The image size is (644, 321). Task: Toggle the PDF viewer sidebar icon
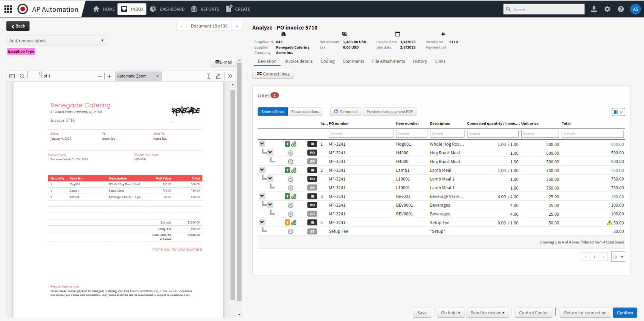(12, 76)
